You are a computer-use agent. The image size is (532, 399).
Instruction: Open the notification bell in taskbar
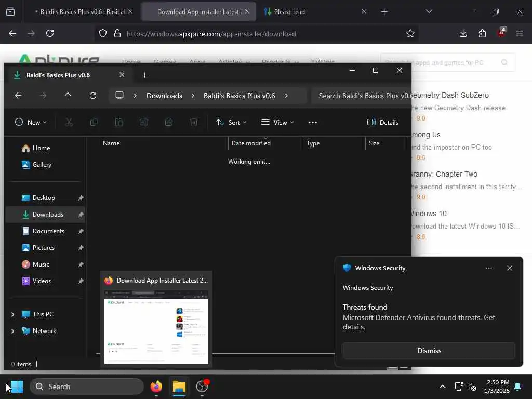[518, 387]
